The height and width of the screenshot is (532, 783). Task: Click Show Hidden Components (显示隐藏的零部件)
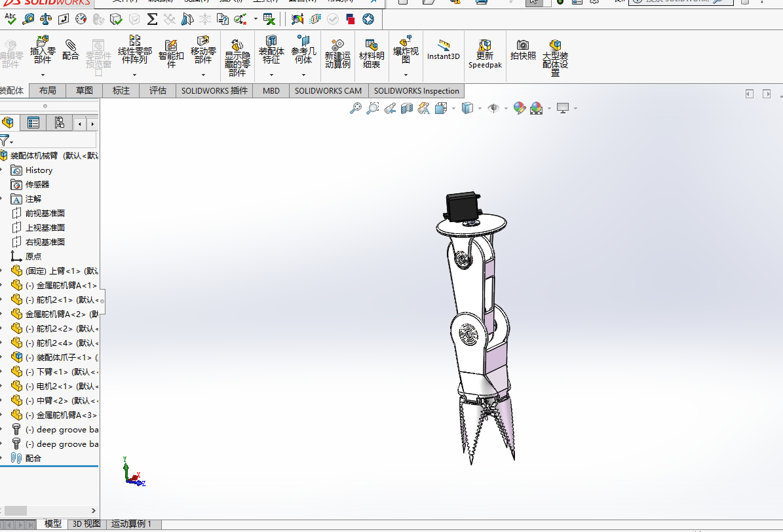pyautogui.click(x=237, y=58)
